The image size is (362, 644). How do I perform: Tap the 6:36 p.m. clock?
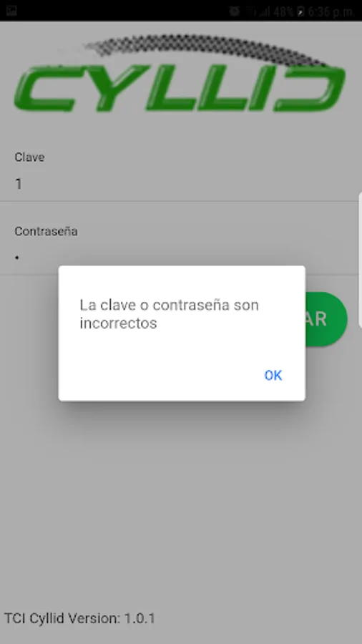pyautogui.click(x=331, y=11)
